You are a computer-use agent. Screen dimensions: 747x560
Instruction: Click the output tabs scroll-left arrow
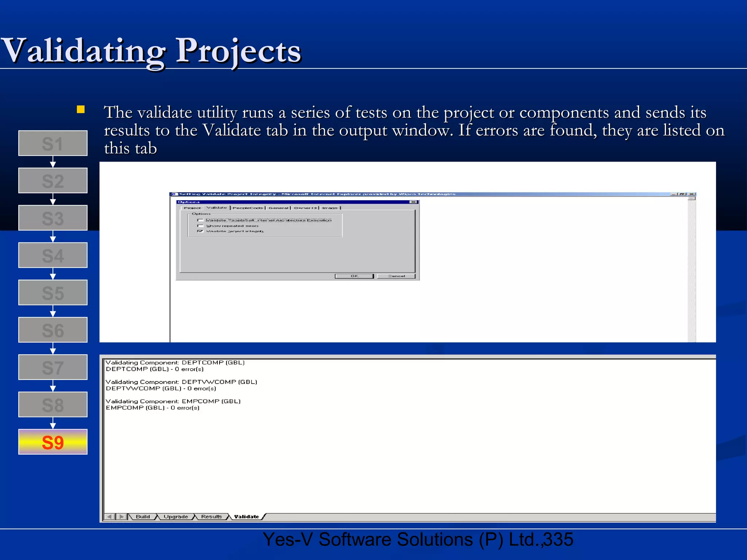(x=110, y=517)
